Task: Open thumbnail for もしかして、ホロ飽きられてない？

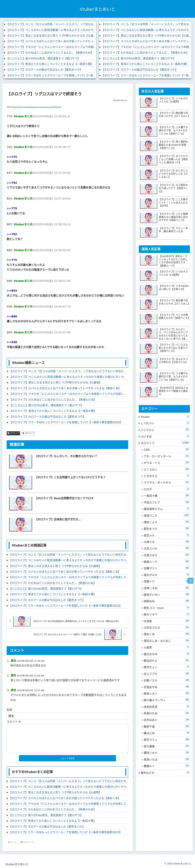Action: point(21,461)
